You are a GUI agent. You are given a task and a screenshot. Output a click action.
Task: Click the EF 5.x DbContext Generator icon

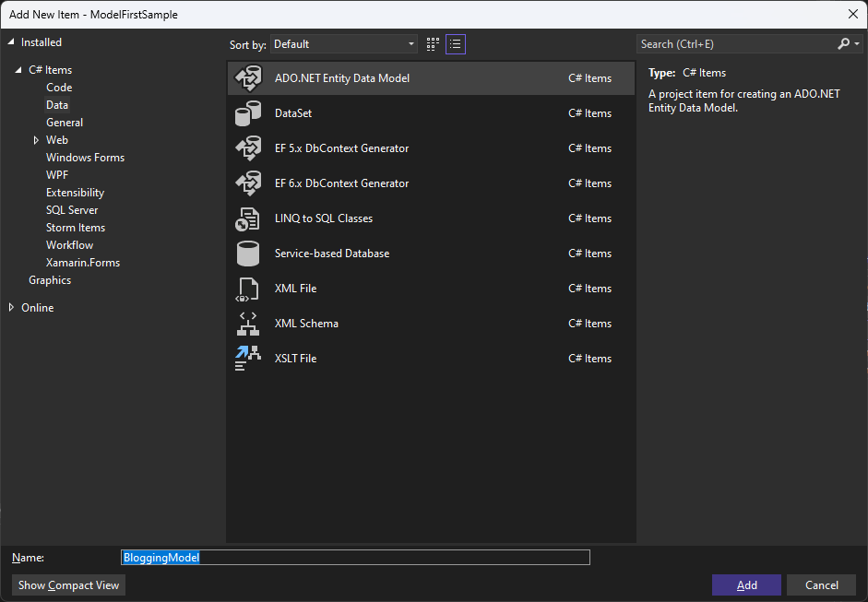pyautogui.click(x=248, y=148)
